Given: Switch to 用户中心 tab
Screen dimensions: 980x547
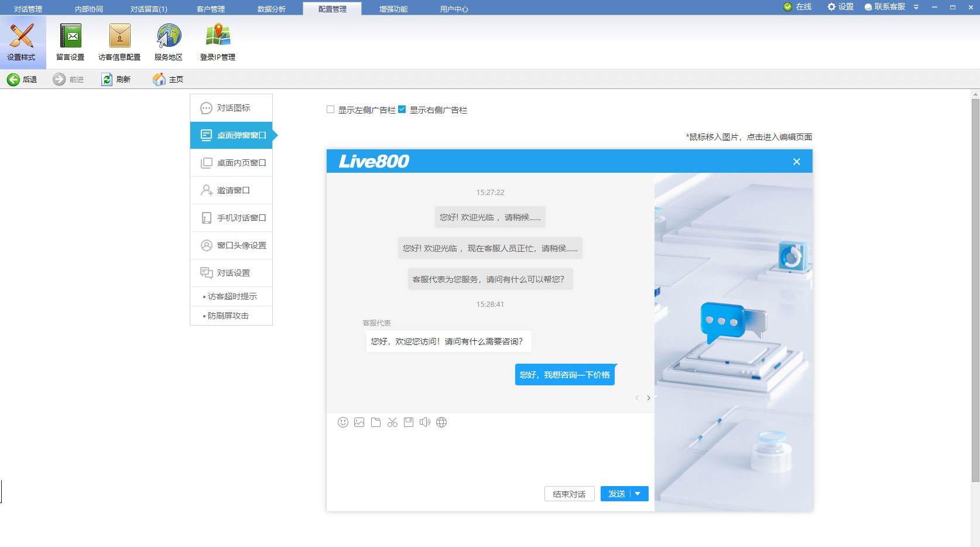Looking at the screenshot, I should click(x=454, y=9).
